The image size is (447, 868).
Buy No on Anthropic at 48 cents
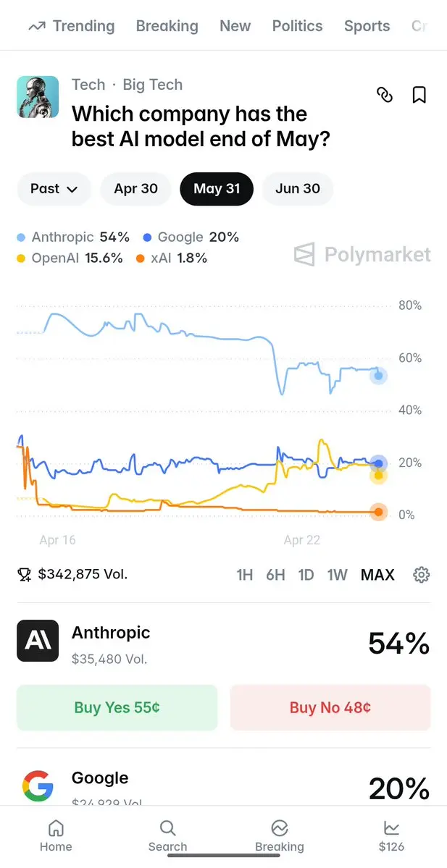tap(330, 707)
